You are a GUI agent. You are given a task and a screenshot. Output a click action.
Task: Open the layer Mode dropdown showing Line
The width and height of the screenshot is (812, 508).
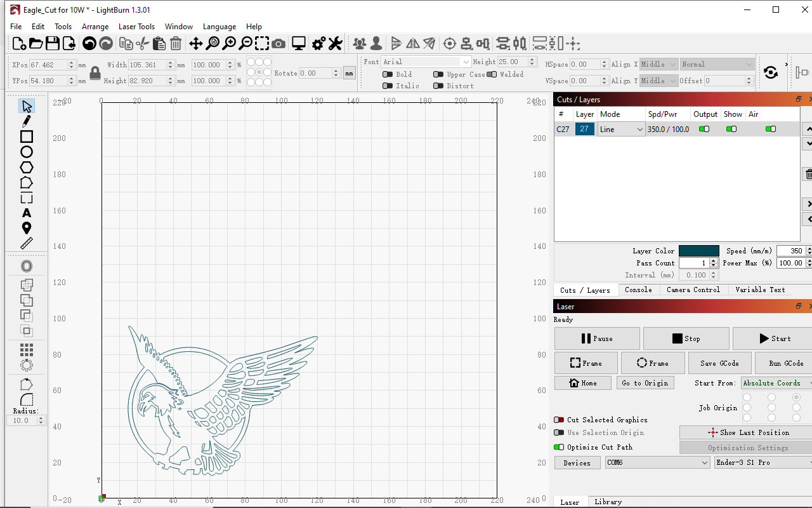621,129
